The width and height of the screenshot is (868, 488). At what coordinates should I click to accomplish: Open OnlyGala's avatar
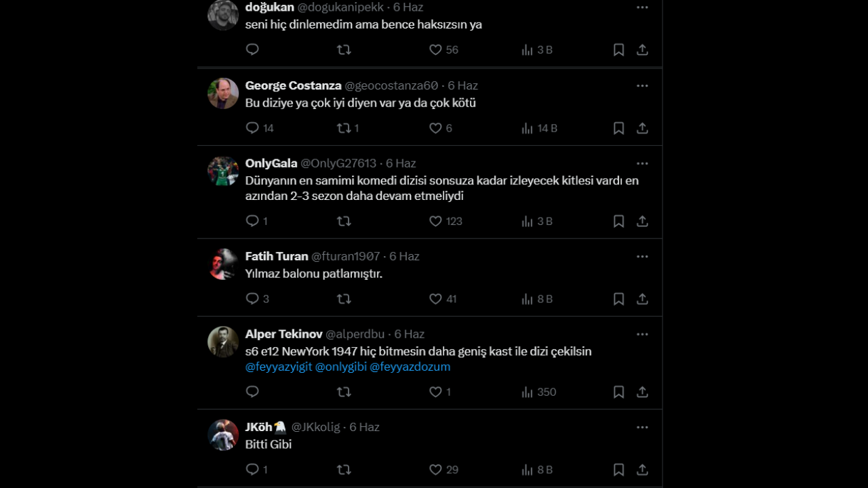222,171
